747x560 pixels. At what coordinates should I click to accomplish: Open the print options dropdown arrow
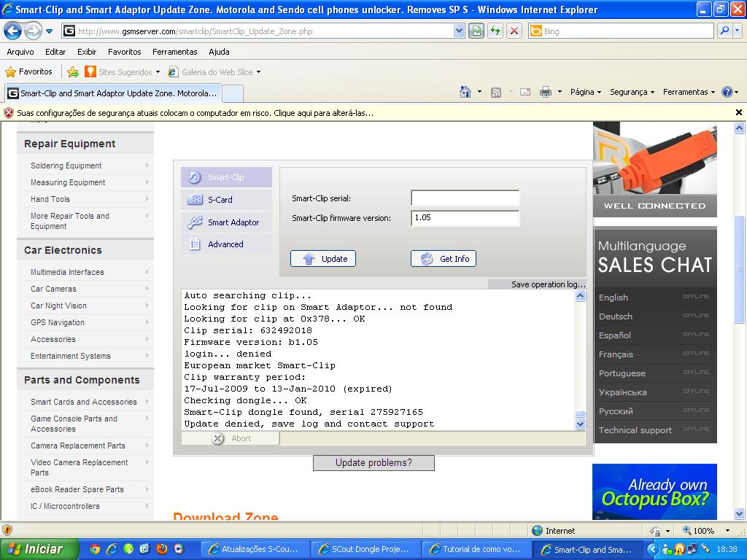click(560, 92)
